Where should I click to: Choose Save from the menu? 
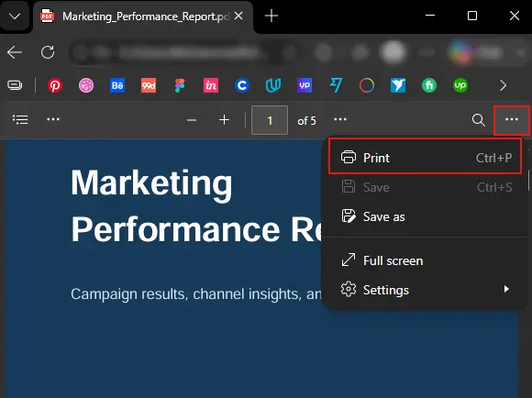425,187
